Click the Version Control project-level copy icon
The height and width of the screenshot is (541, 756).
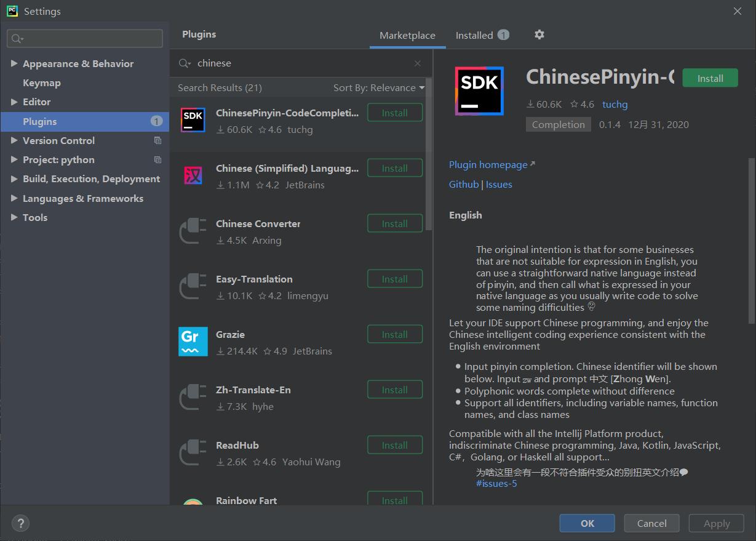tap(157, 140)
